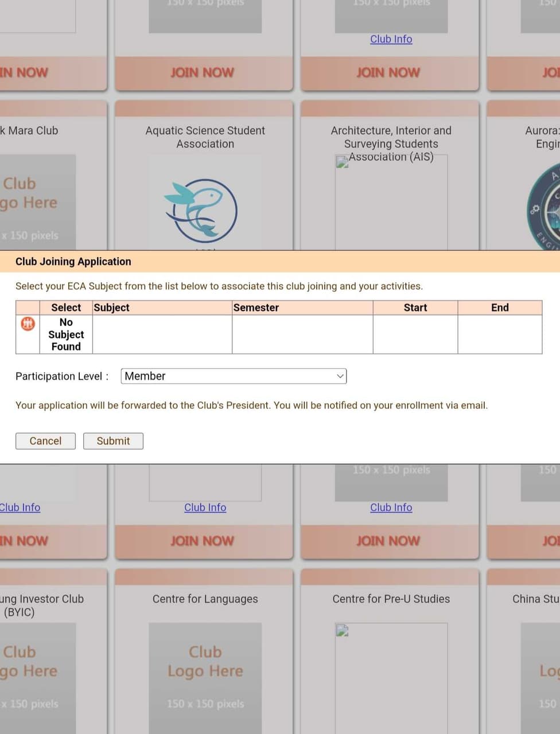Click the Aquatic Science fish logo
The height and width of the screenshot is (734, 560).
coord(201,211)
